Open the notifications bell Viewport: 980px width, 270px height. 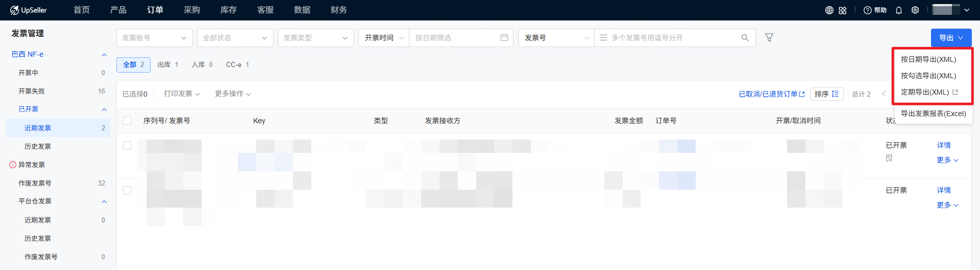899,10
